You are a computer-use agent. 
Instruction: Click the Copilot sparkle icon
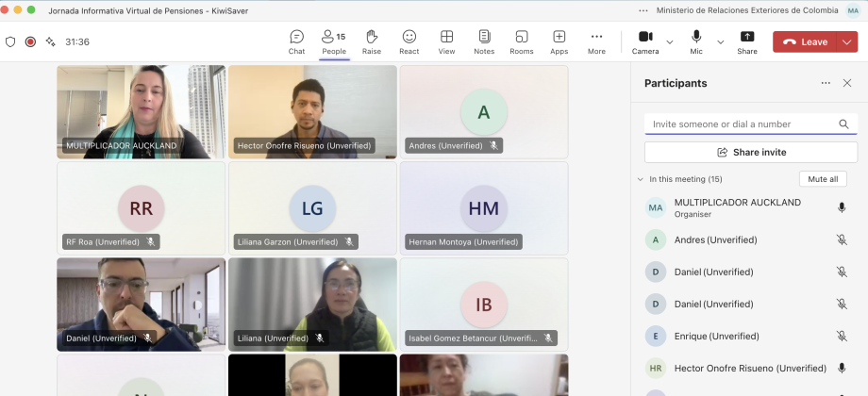(x=50, y=42)
